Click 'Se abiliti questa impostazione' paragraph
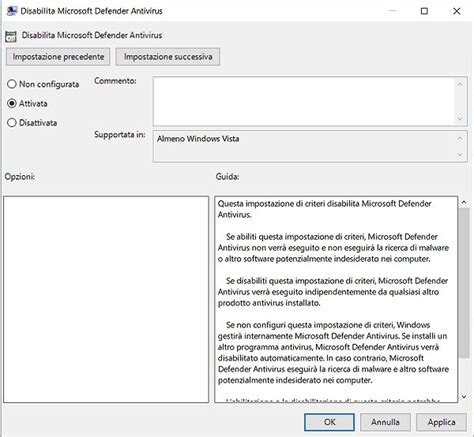 point(333,248)
